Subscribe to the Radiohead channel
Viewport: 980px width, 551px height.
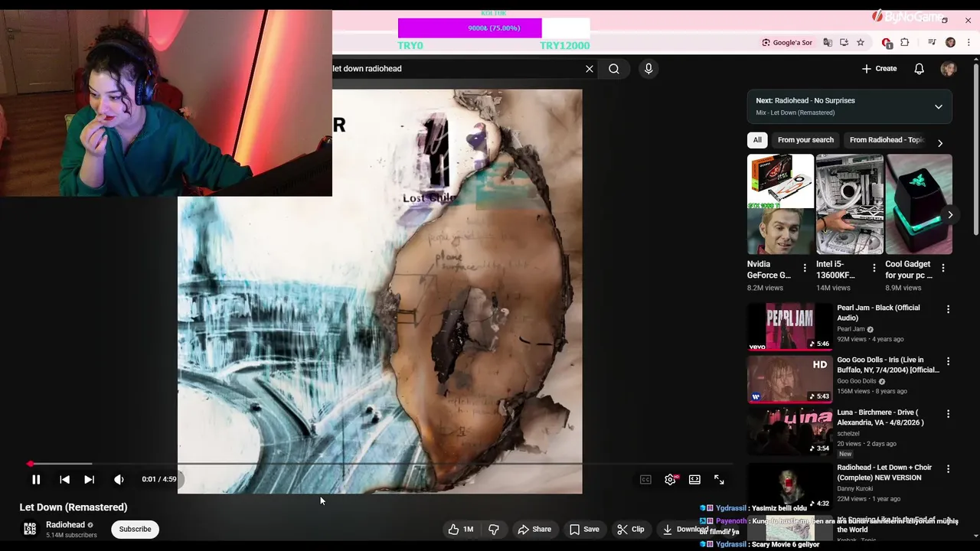click(135, 529)
